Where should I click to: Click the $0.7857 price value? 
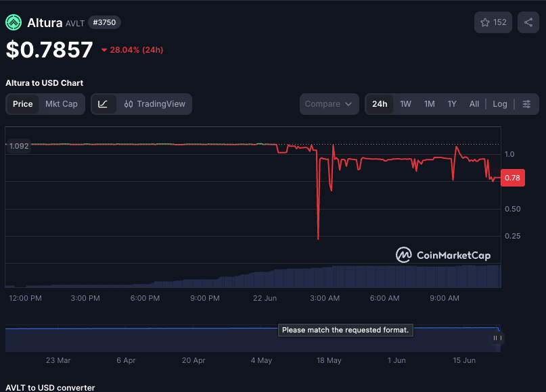49,49
